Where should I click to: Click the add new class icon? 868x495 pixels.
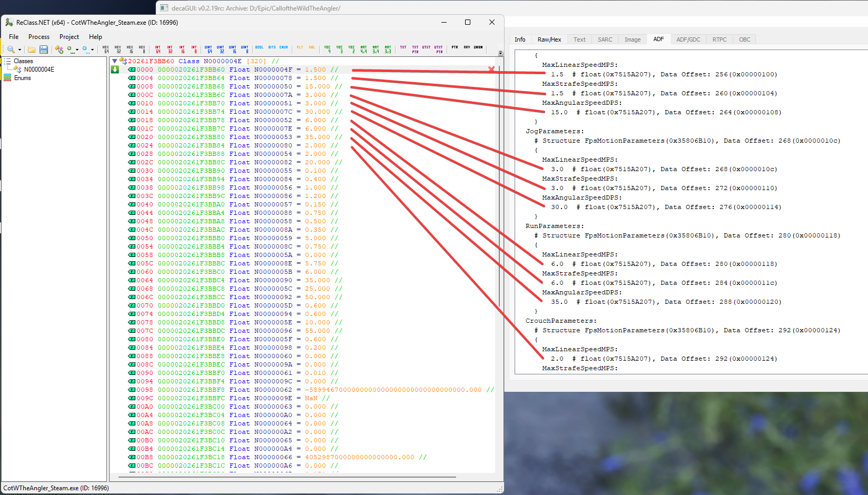[59, 49]
